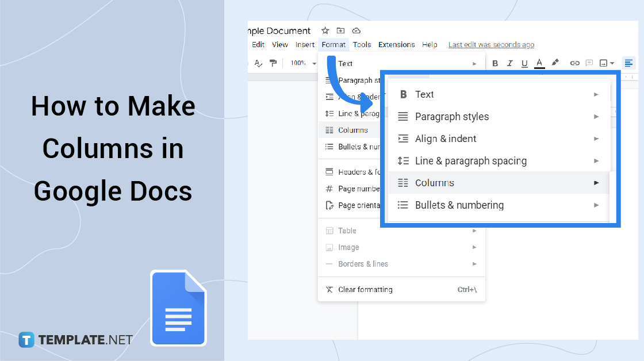Open the Help menu
This screenshot has height=361, width=644.
click(x=430, y=44)
